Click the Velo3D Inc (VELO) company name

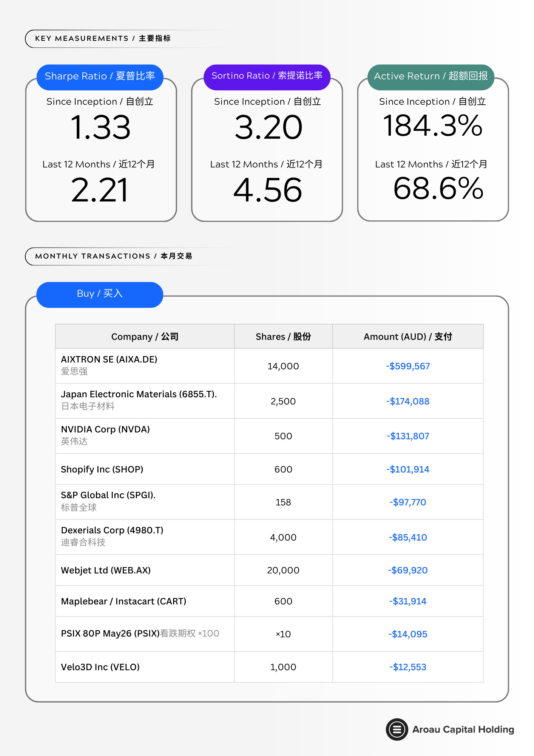[100, 667]
